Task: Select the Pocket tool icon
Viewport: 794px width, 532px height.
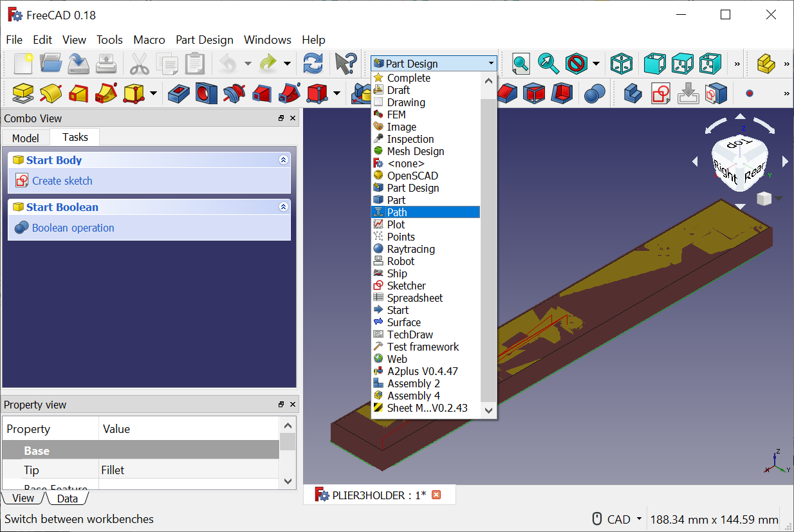Action: (179, 94)
